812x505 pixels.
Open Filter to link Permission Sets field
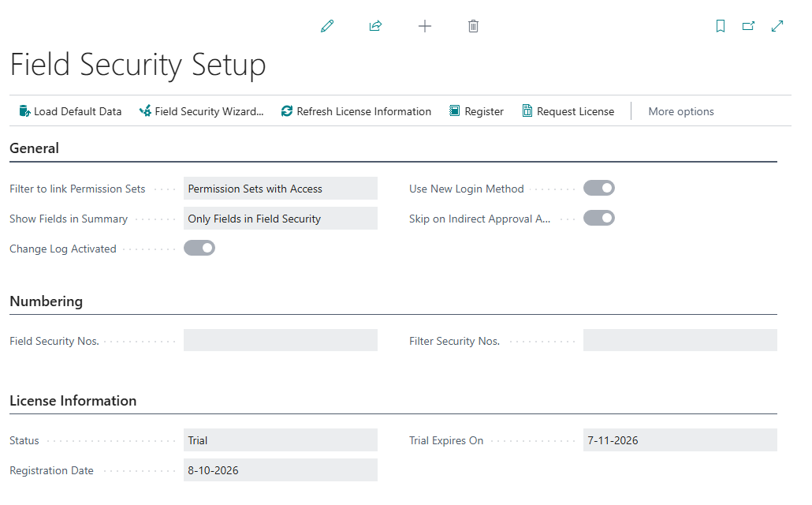281,189
